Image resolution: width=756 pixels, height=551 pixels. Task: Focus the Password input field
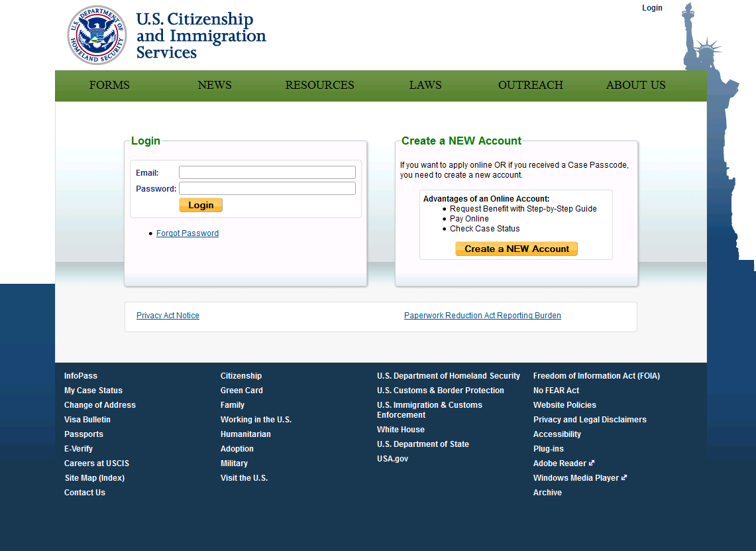[267, 188]
